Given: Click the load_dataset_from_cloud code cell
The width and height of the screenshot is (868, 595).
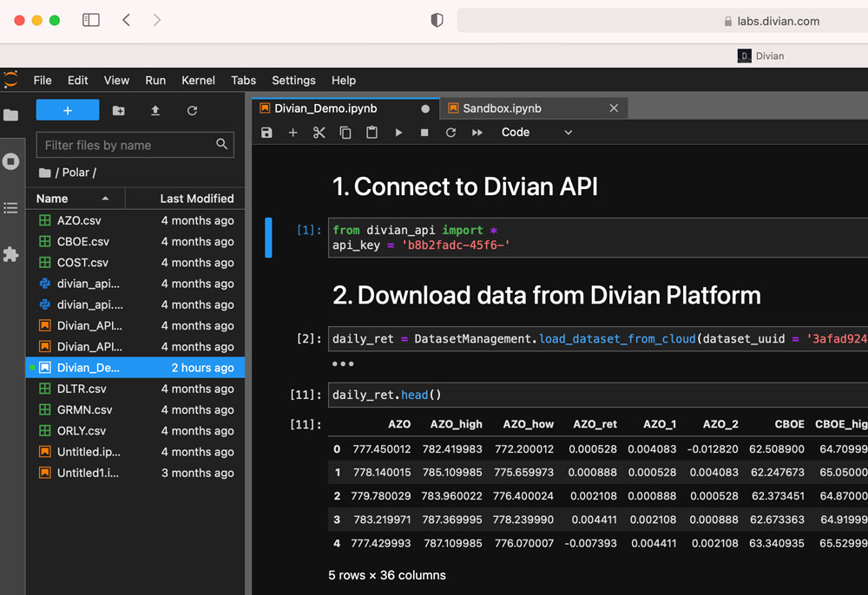Looking at the screenshot, I should click(598, 338).
